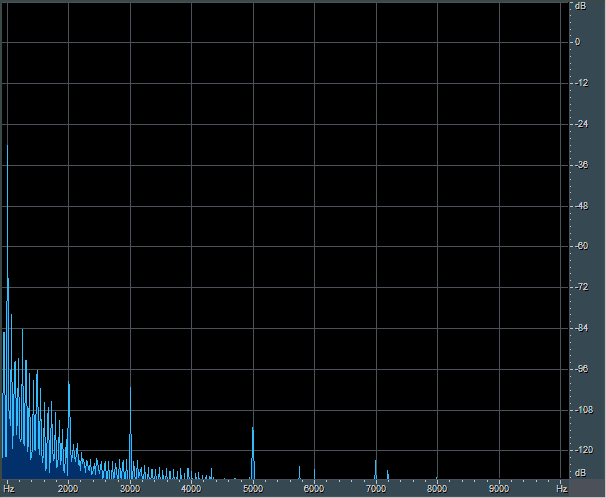Screen dimensions: 606x498
Task: Click the -96 dB level label
Action: pos(581,369)
